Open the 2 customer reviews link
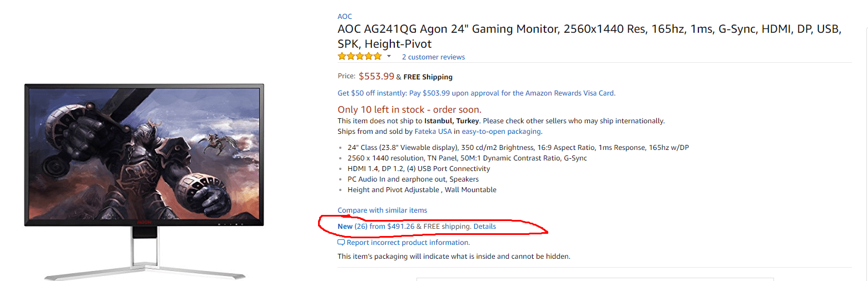This screenshot has width=868, height=281. [433, 57]
